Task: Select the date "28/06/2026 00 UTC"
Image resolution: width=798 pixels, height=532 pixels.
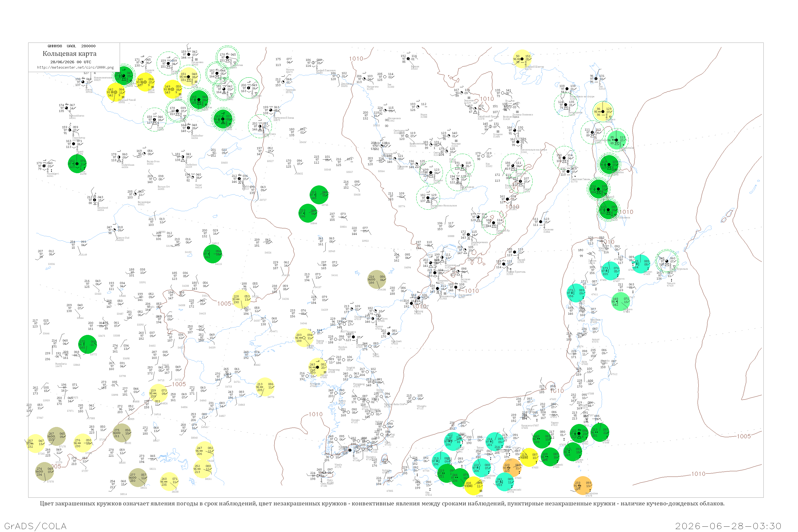Action: (x=70, y=62)
